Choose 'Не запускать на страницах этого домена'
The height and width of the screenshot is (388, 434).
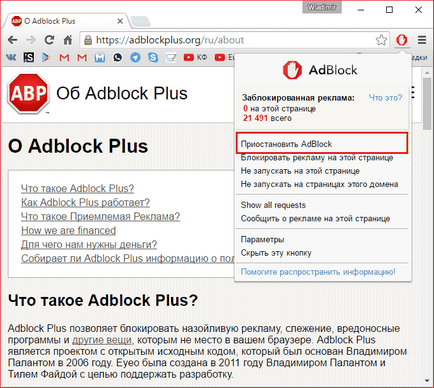pos(319,184)
